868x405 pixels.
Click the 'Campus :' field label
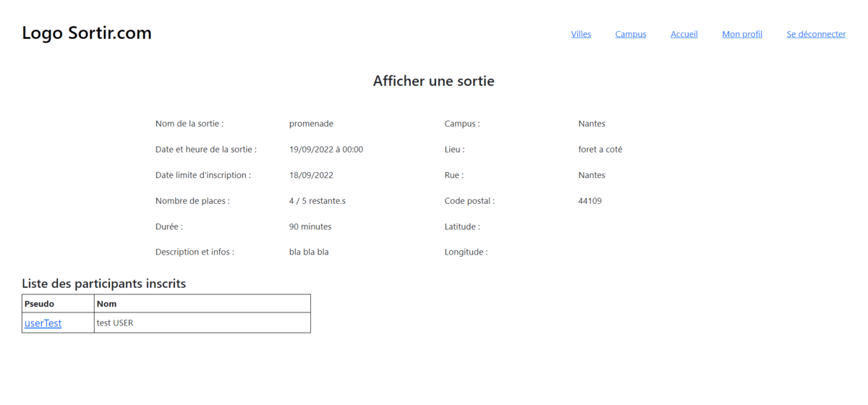462,124
